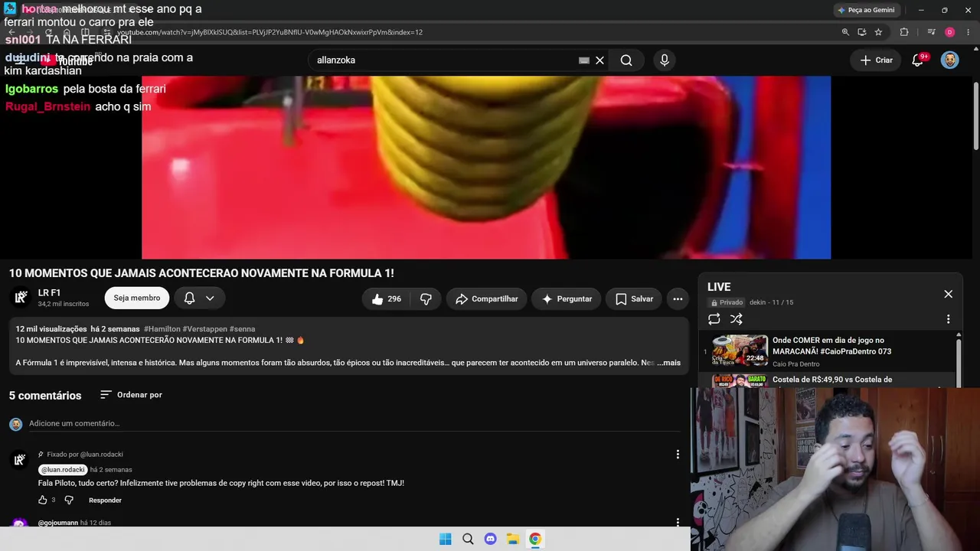The image size is (980, 551).
Task: Open Discord from the taskbar
Action: pos(491,539)
